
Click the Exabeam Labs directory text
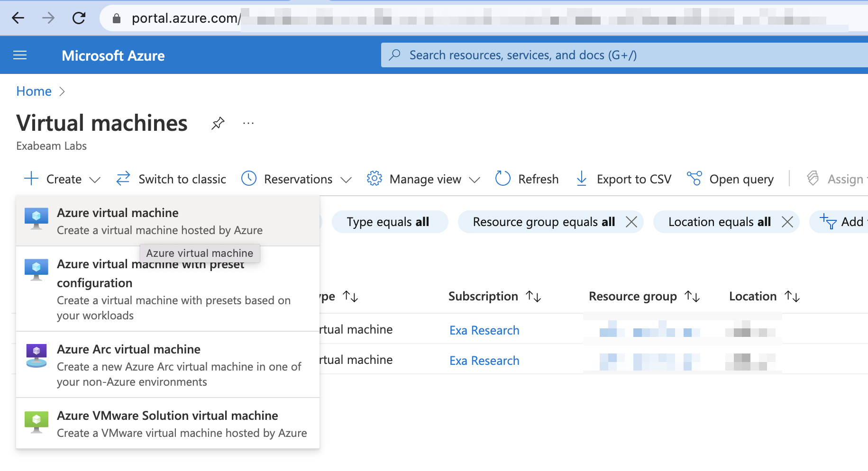coord(51,146)
